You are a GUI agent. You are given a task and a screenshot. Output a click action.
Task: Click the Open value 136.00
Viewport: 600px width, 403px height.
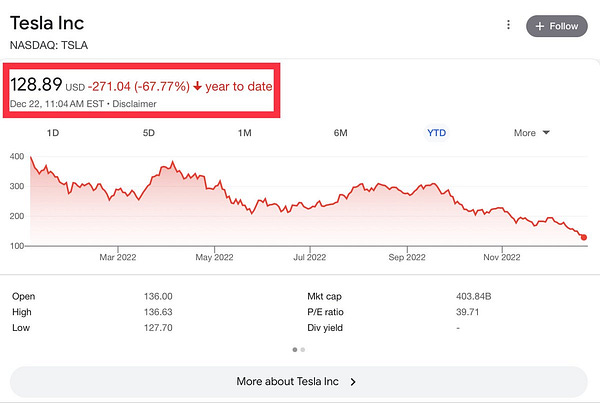[158, 296]
